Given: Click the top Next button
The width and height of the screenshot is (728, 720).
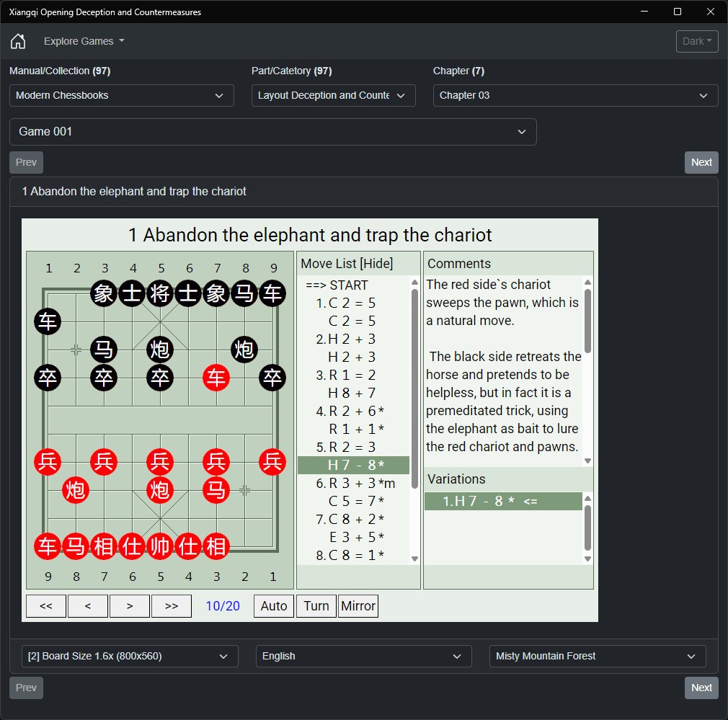Looking at the screenshot, I should [701, 162].
